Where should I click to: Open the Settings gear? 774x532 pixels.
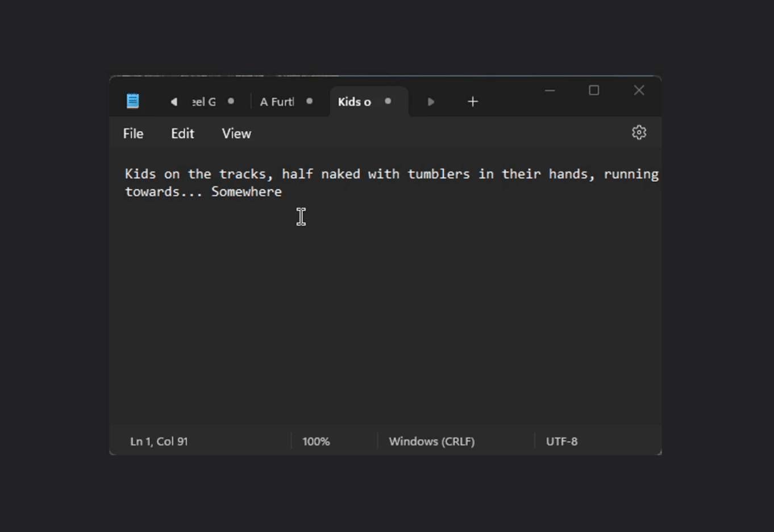[639, 132]
